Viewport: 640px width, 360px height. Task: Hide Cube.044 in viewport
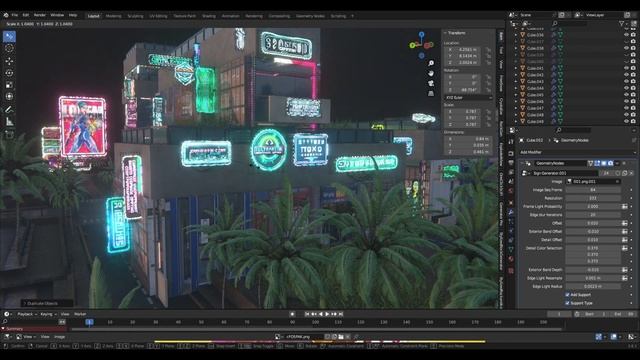coord(627,88)
